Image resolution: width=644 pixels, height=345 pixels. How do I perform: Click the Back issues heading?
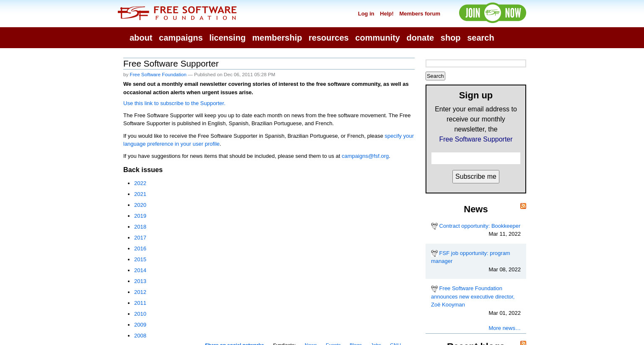coord(143,170)
